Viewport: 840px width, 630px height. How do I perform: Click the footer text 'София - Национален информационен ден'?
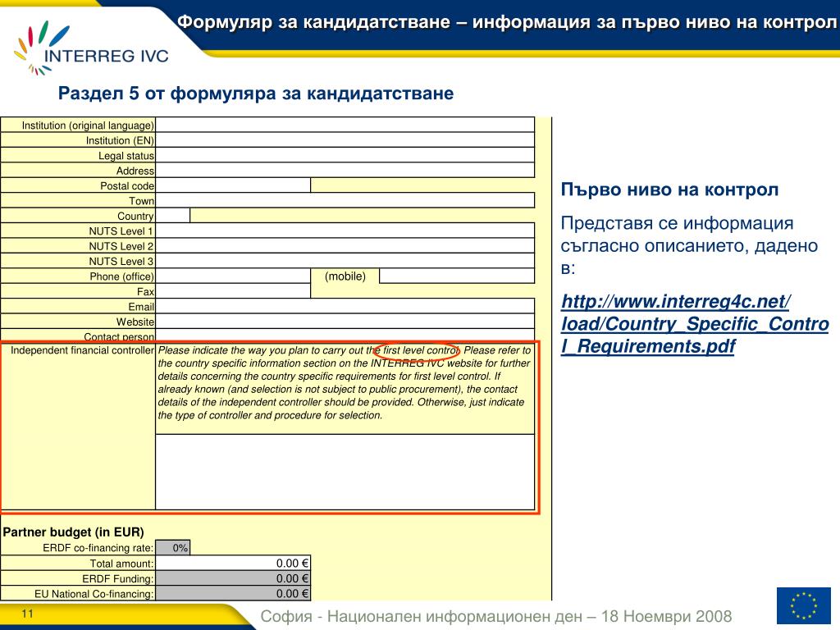pos(423,616)
